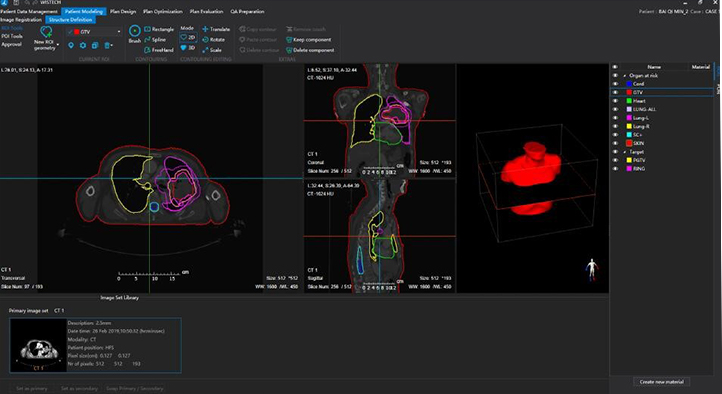722x394 pixels.
Task: Select the Brush contouring tool
Action: coord(134,34)
